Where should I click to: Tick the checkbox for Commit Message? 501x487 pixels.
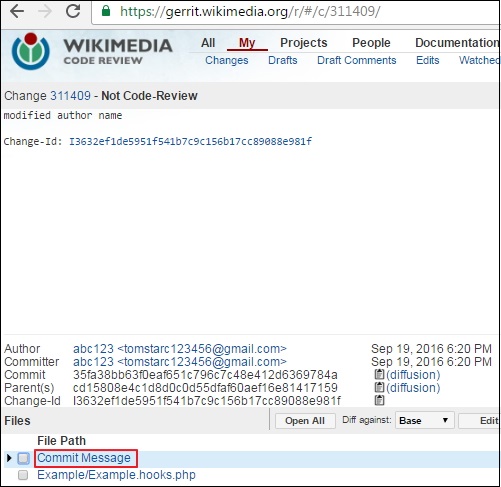tap(23, 458)
